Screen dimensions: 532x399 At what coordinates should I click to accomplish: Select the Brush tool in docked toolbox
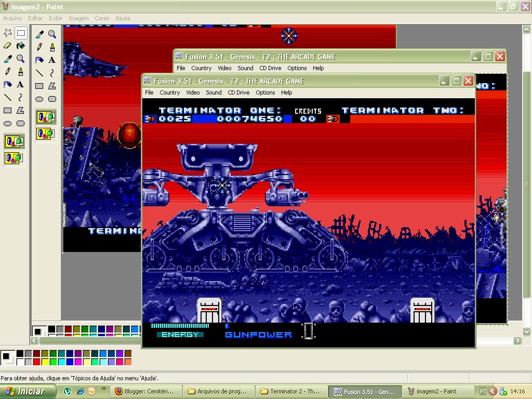pos(21,72)
